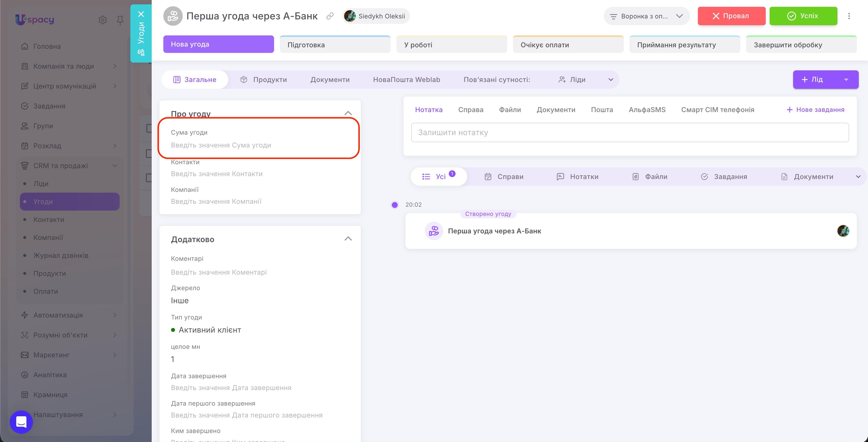Viewport: 868px width, 442px height.
Task: Switch to the НоваПошта Weblab tab
Action: click(x=406, y=80)
